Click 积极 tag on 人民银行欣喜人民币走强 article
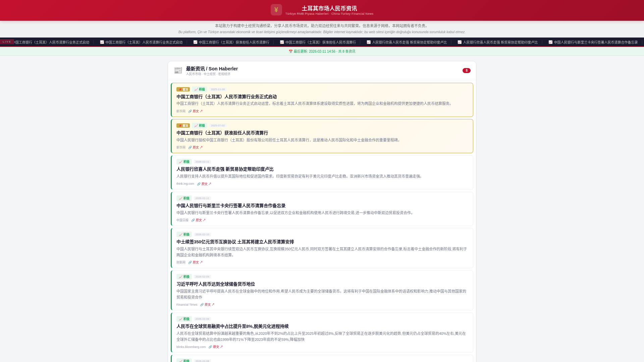This screenshot has width=644, height=362. [184, 162]
